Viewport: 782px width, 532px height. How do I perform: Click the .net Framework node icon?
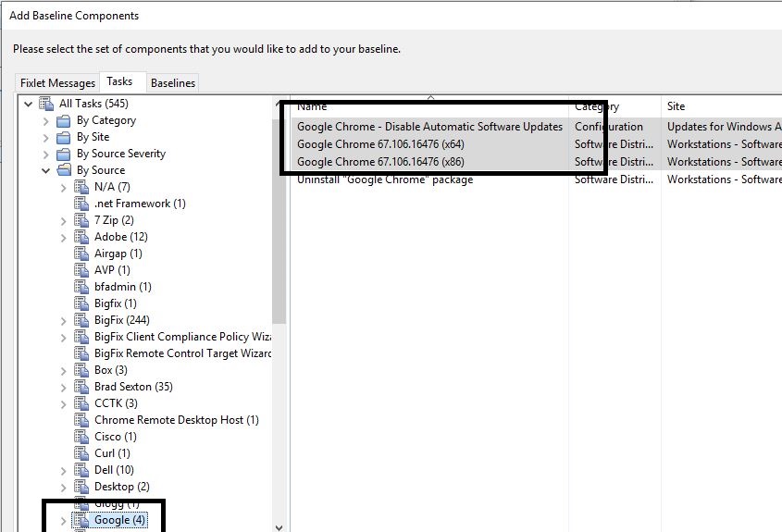coord(81,204)
